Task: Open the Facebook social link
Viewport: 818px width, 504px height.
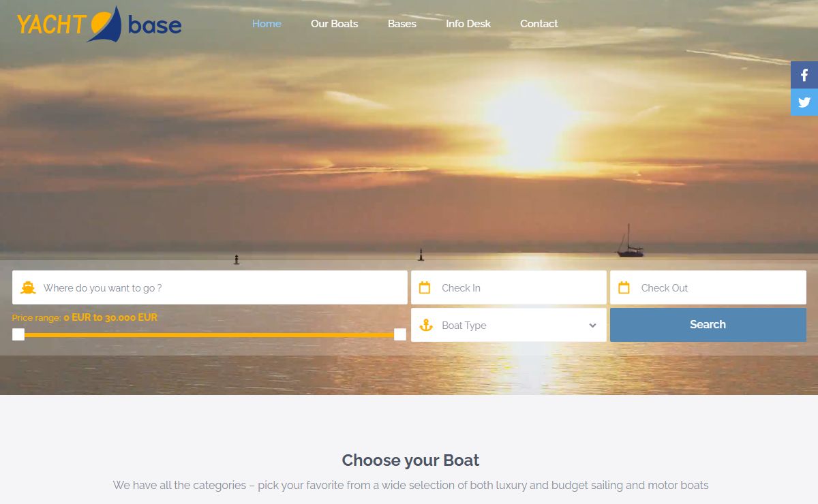Action: pos(804,75)
